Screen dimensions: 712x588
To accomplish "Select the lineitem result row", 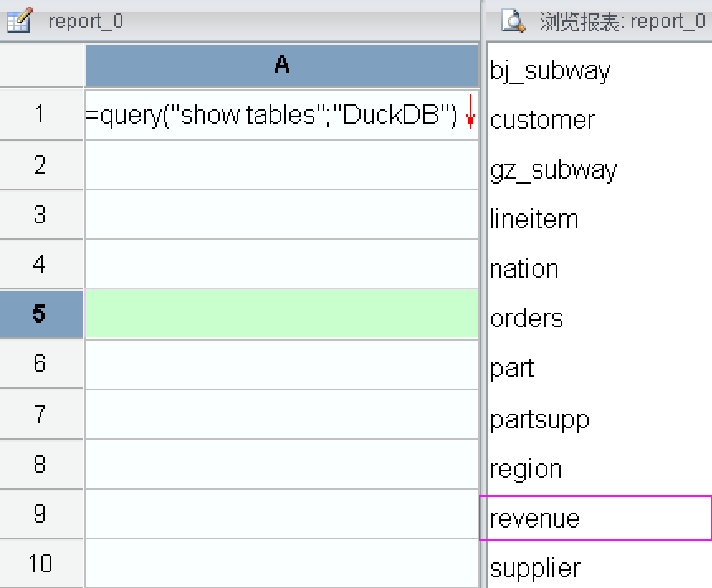I will (534, 219).
